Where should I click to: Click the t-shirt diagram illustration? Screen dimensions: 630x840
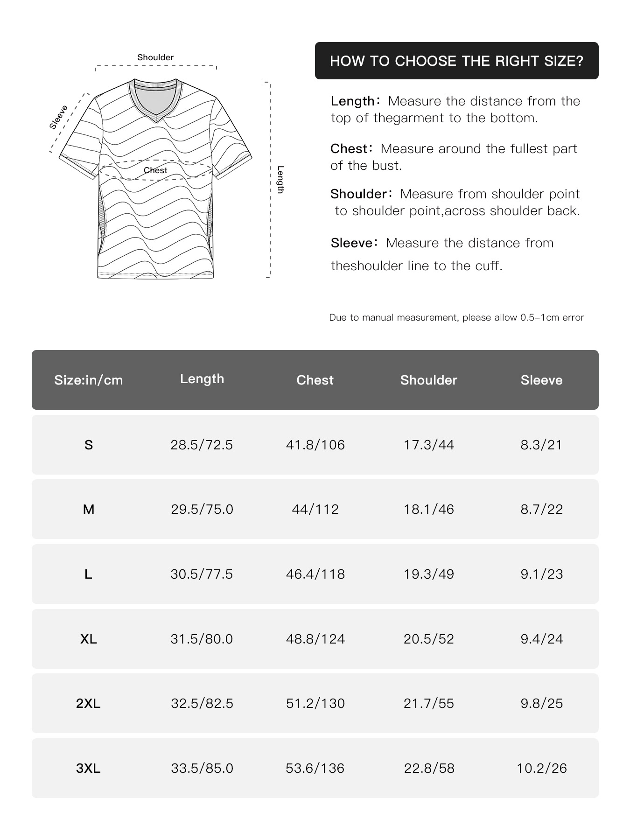click(x=155, y=179)
